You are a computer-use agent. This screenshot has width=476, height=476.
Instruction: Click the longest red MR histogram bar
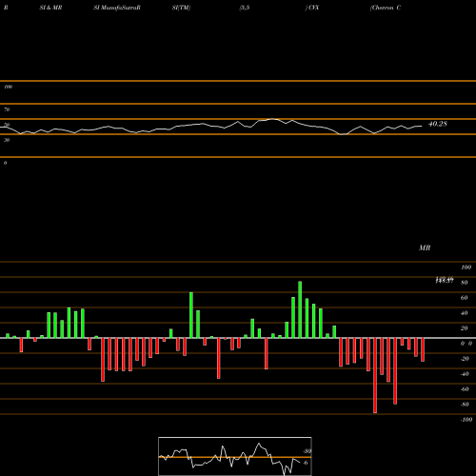375,375
